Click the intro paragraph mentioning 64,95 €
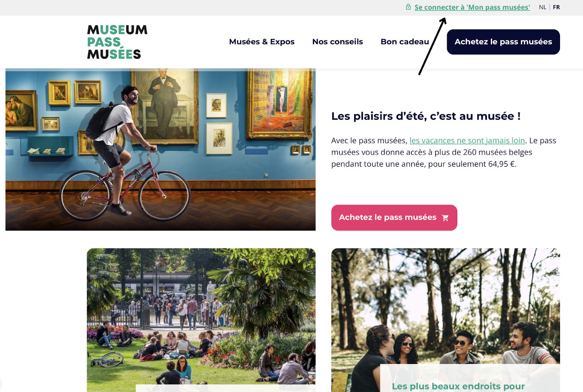 (x=444, y=152)
